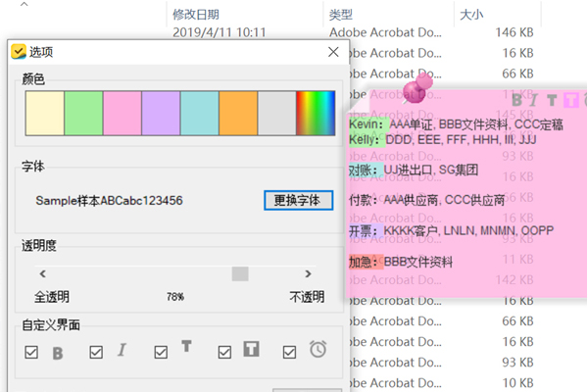Click the right arrow of transparency slider
Viewport: 588px width, 392px height.
pyautogui.click(x=308, y=273)
